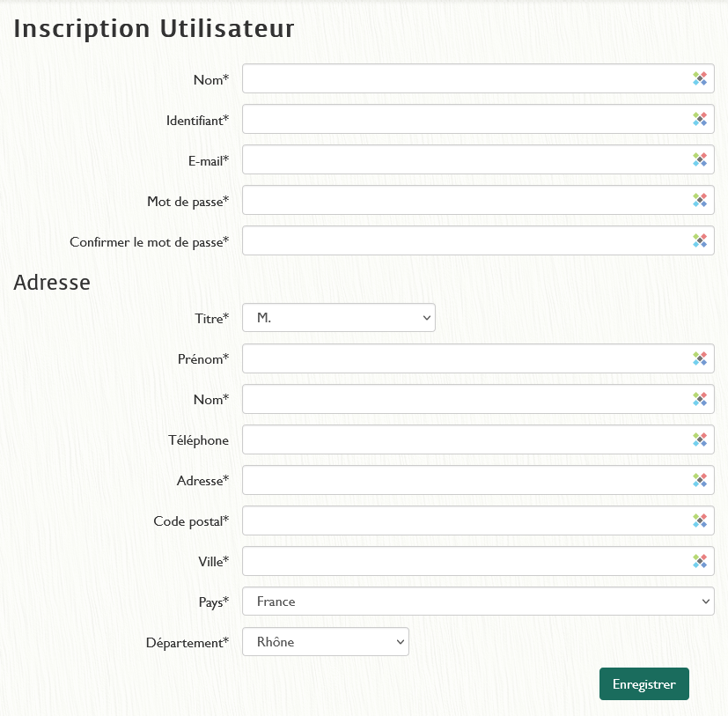728x716 pixels.
Task: Select the Code postal input field
Action: pyautogui.click(x=467, y=520)
